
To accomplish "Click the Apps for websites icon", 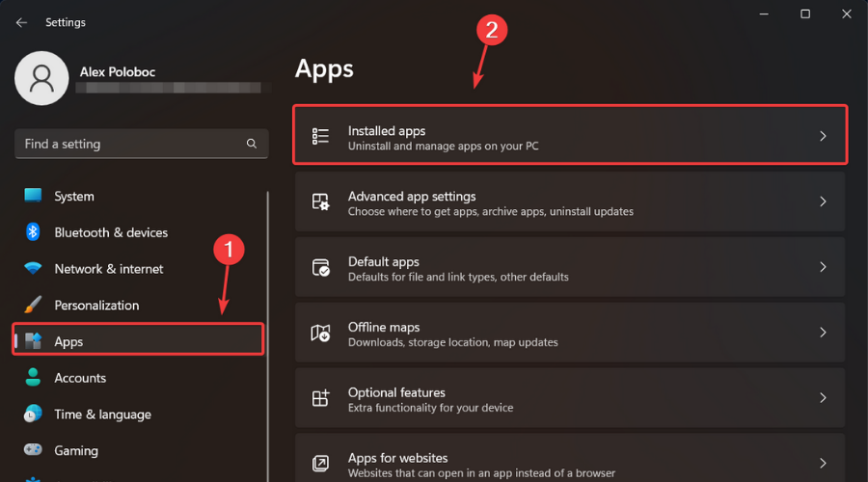I will tap(320, 463).
